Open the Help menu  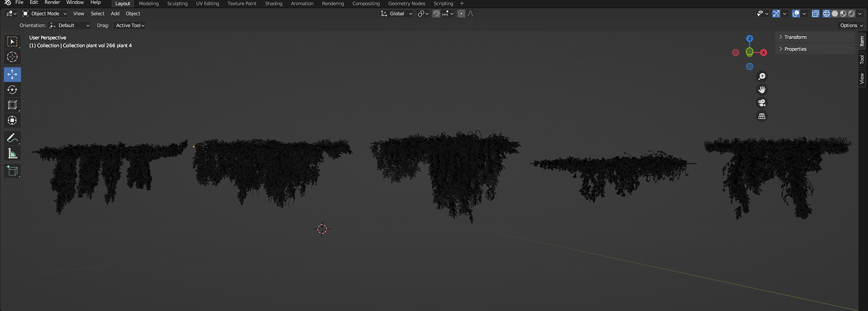95,3
